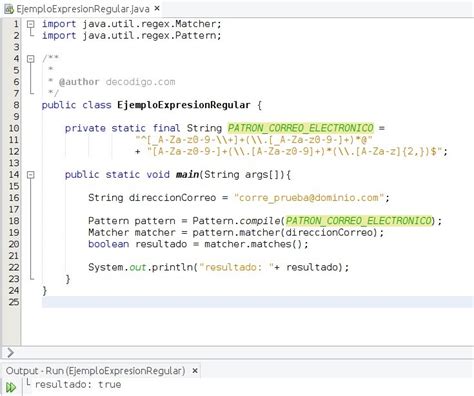Place cursor on empty line 25
The image size is (474, 396).
coord(257,302)
